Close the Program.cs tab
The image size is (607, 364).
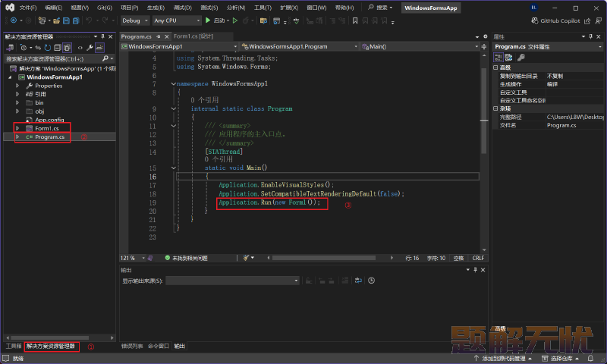167,36
